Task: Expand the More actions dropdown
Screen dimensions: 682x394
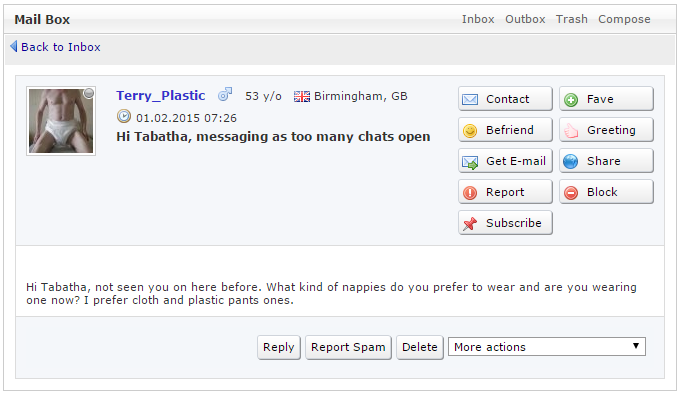Action: [x=547, y=347]
